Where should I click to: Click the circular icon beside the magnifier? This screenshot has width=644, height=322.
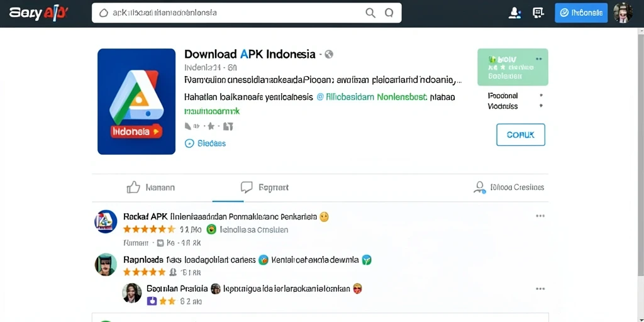[x=389, y=13]
